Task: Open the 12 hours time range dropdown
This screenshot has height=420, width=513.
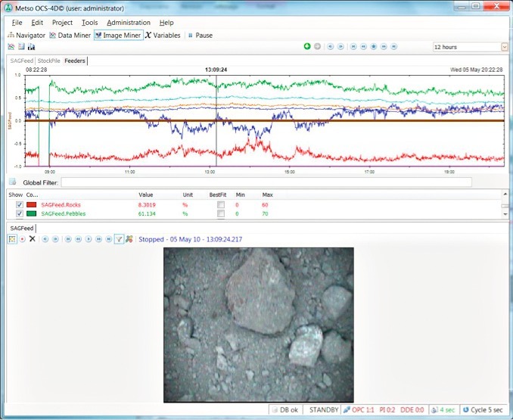Action: click(504, 47)
